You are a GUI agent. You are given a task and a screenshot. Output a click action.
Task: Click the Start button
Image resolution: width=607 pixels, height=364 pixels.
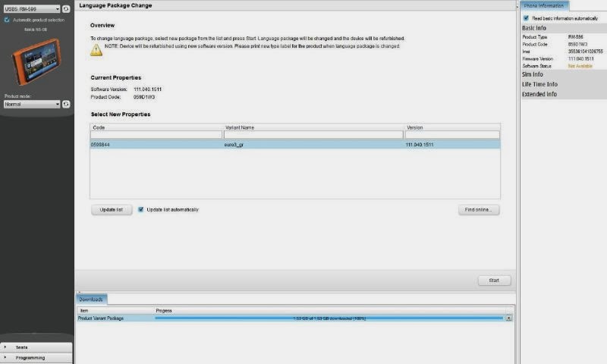tap(495, 281)
